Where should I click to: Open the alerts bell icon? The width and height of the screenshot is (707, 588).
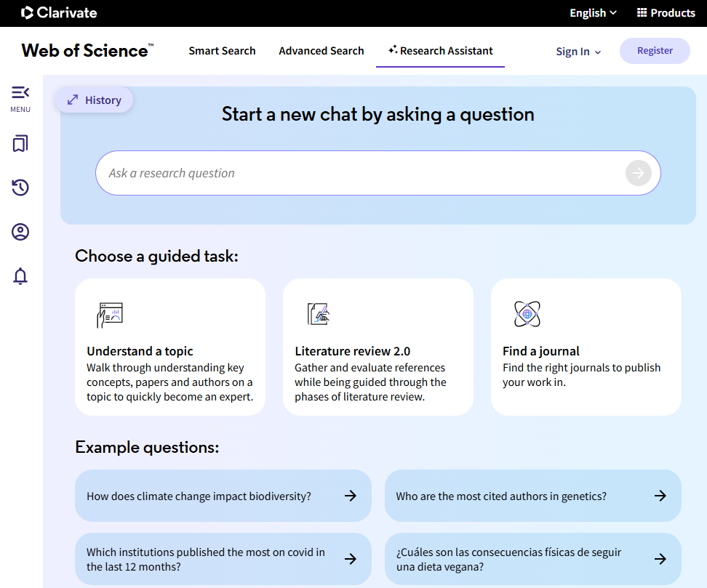click(x=20, y=276)
